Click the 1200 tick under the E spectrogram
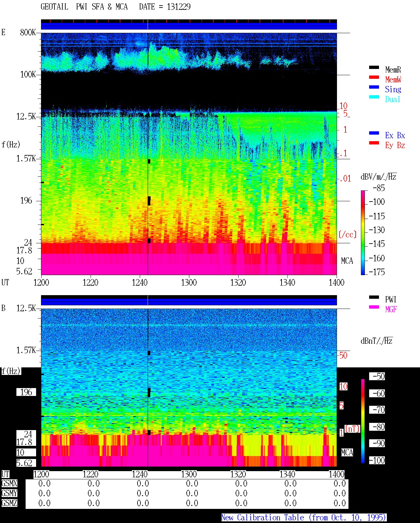This screenshot has width=420, height=523. click(x=41, y=283)
